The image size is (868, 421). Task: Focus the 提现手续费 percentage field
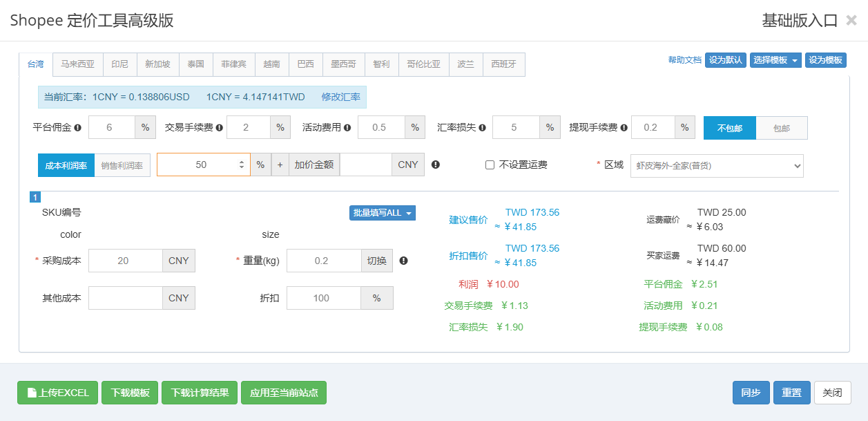pos(653,128)
